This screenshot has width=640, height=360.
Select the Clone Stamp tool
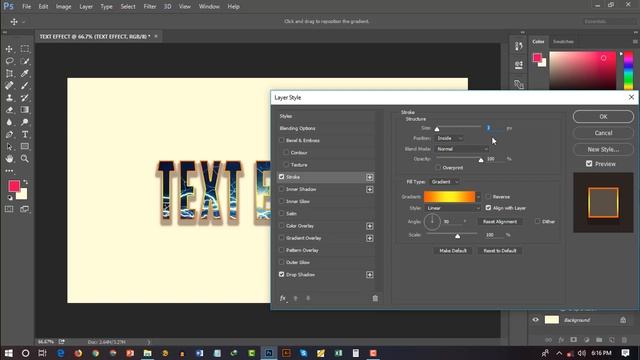(9, 98)
